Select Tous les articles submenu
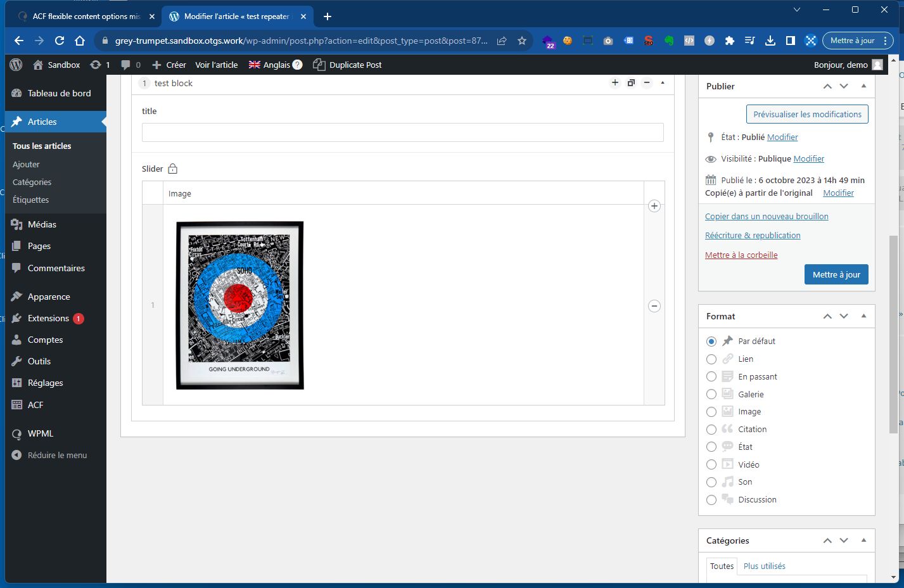Screen dimensions: 904x588 point(42,146)
